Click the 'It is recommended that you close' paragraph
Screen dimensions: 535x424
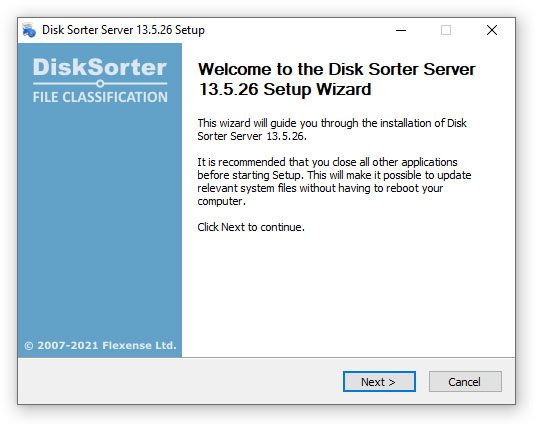click(334, 181)
